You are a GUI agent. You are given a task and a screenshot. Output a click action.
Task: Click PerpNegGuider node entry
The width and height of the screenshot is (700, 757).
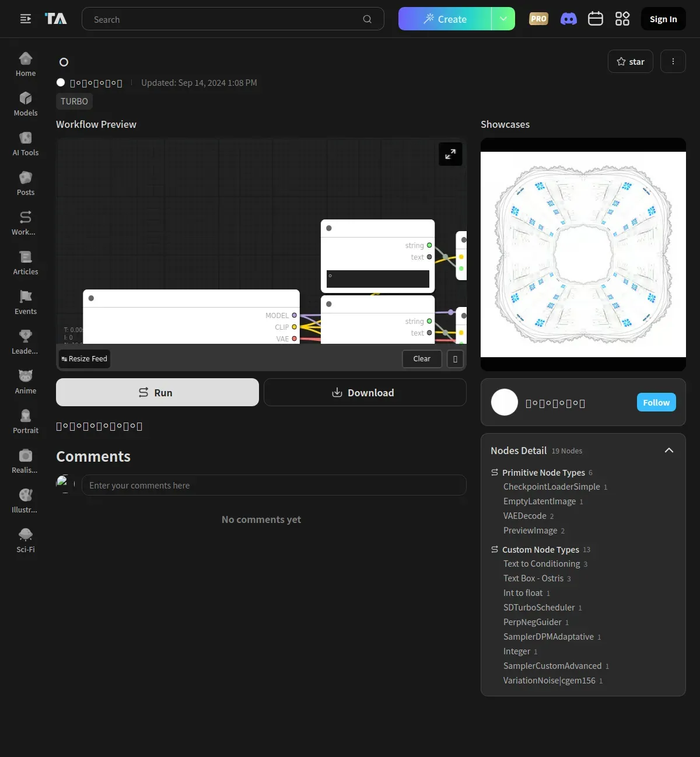(533, 622)
